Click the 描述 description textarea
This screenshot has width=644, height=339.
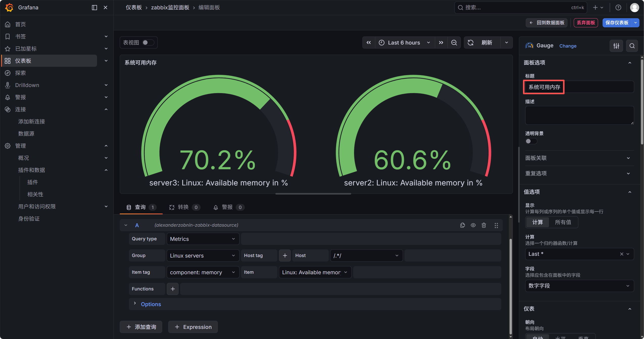point(579,115)
